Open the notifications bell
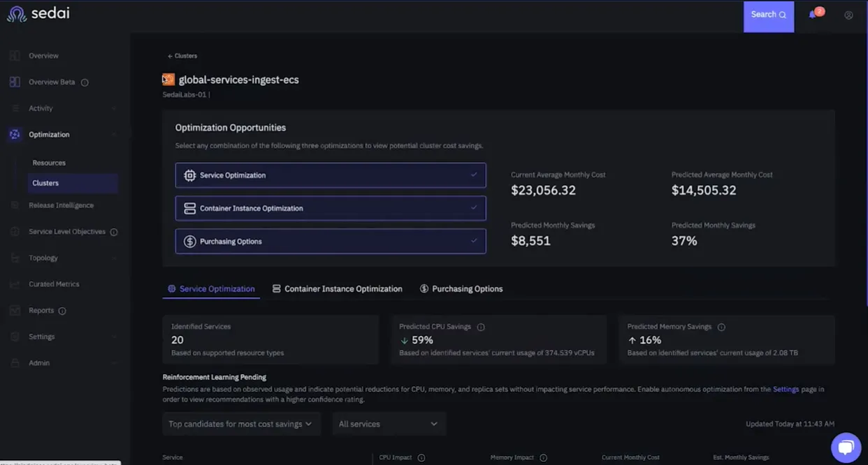The height and width of the screenshot is (465, 868). pyautogui.click(x=813, y=15)
